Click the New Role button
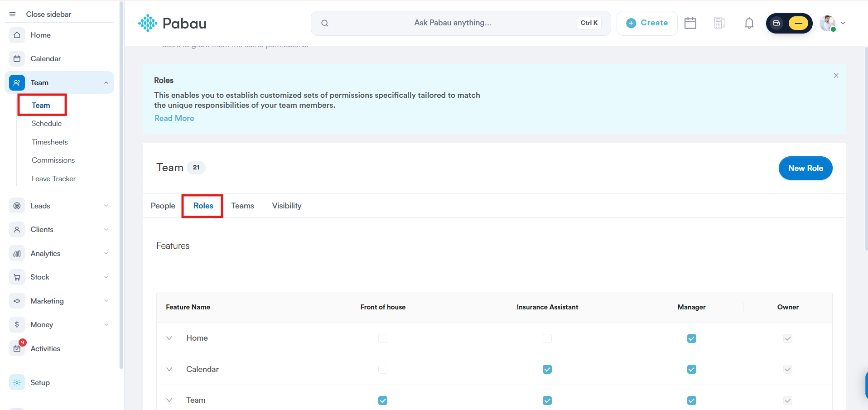 [x=805, y=168]
